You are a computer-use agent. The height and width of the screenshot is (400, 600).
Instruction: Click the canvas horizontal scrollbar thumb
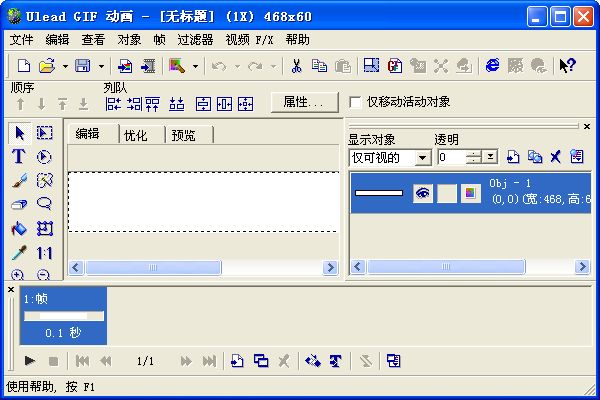click(153, 268)
